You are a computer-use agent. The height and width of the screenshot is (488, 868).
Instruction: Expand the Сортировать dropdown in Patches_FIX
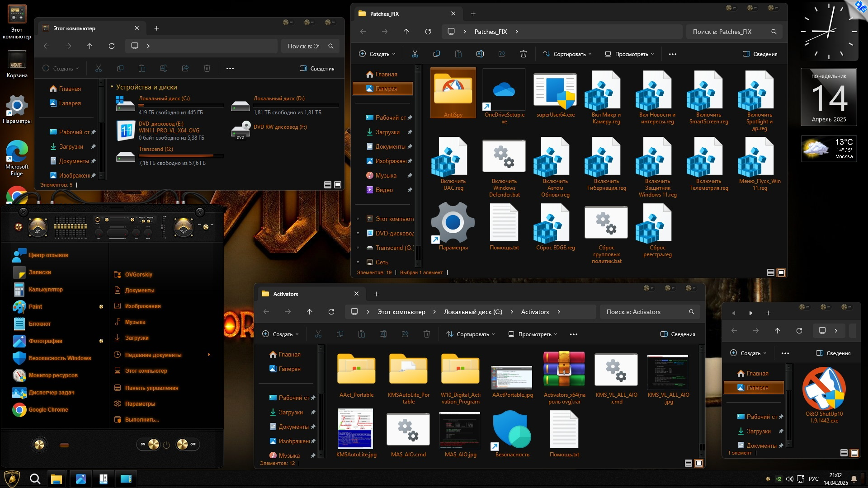tap(567, 54)
